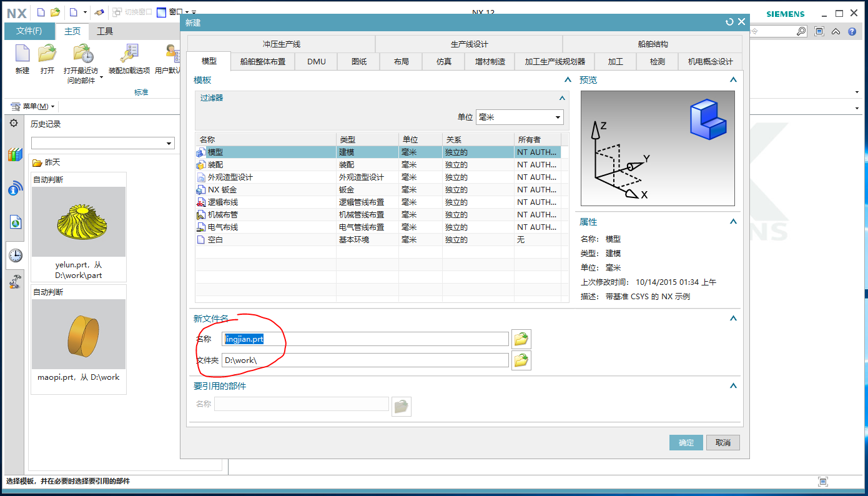Open the 菜单(M) dropdown menu
Image resolution: width=868 pixels, height=496 pixels.
pos(33,106)
